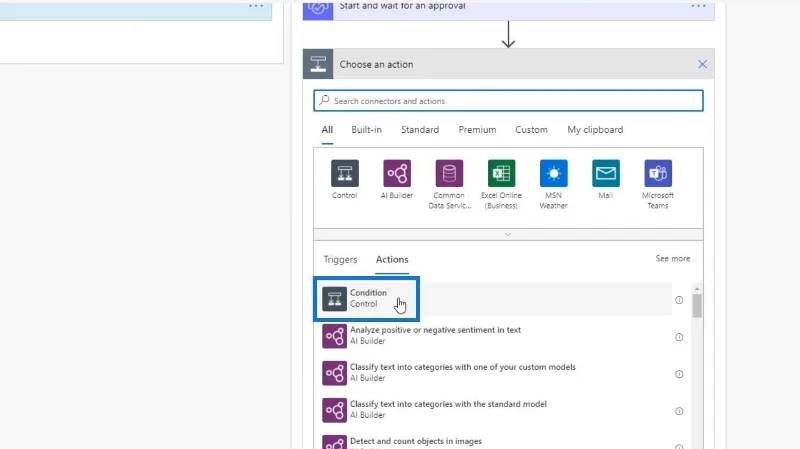
Task: Click the Choose an action header icon
Action: point(318,64)
